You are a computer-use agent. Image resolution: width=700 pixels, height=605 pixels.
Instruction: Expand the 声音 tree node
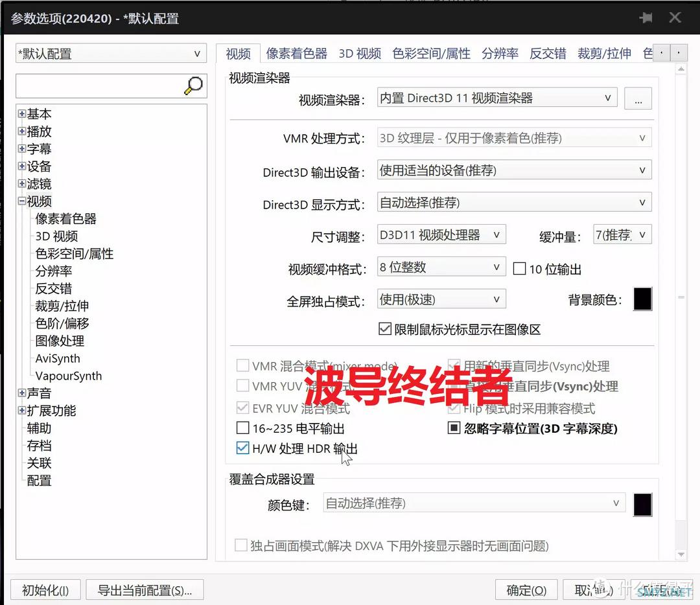22,393
